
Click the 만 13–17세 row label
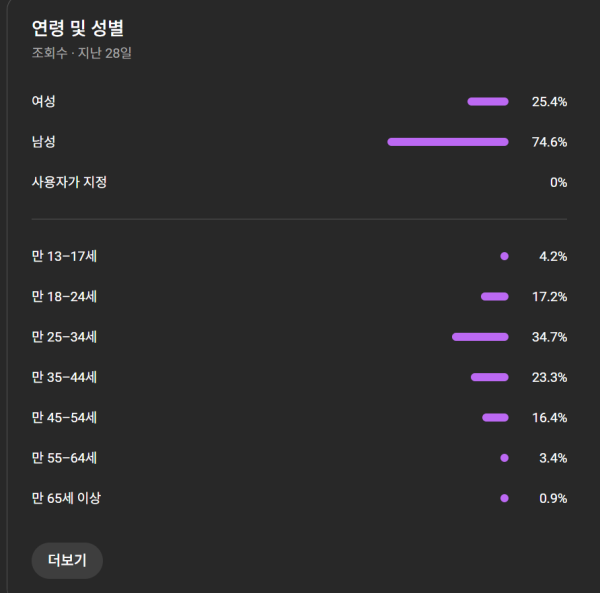click(64, 257)
